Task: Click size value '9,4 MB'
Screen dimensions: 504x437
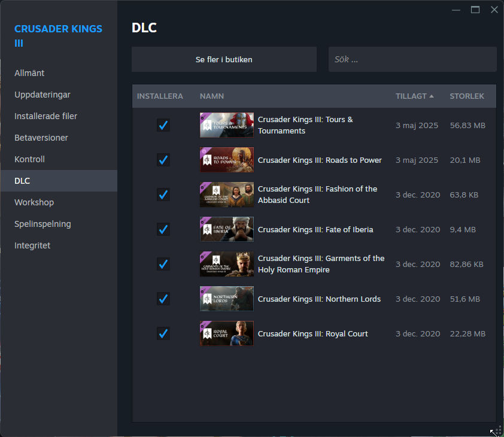Action: [x=463, y=230]
